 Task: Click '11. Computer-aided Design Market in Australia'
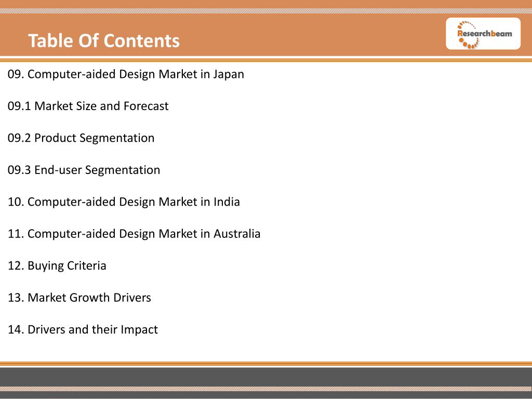134,234
